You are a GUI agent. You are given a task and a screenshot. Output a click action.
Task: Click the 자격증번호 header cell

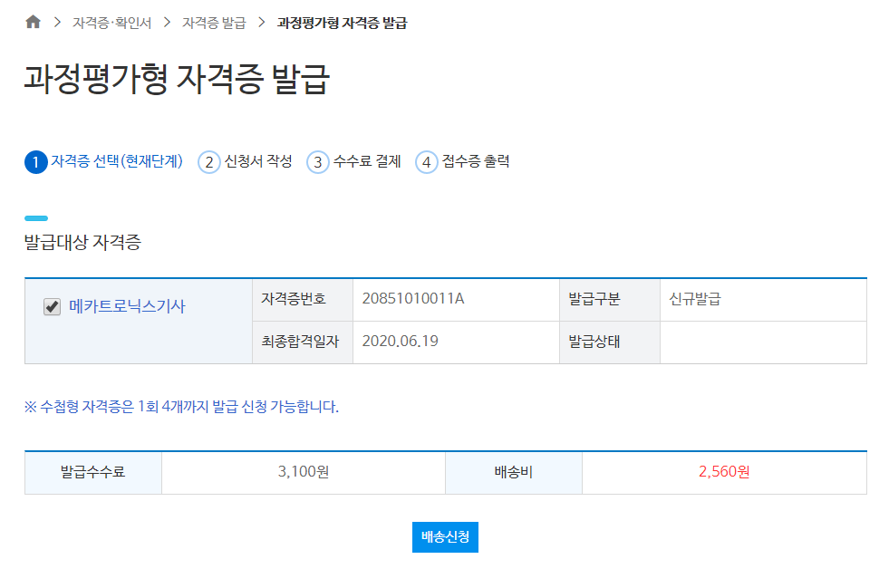click(303, 299)
